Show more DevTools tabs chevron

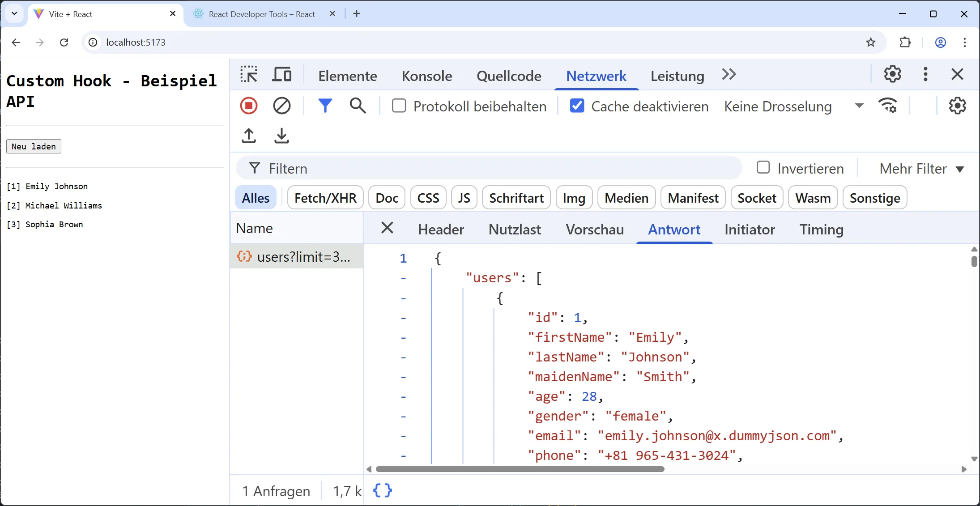[729, 75]
